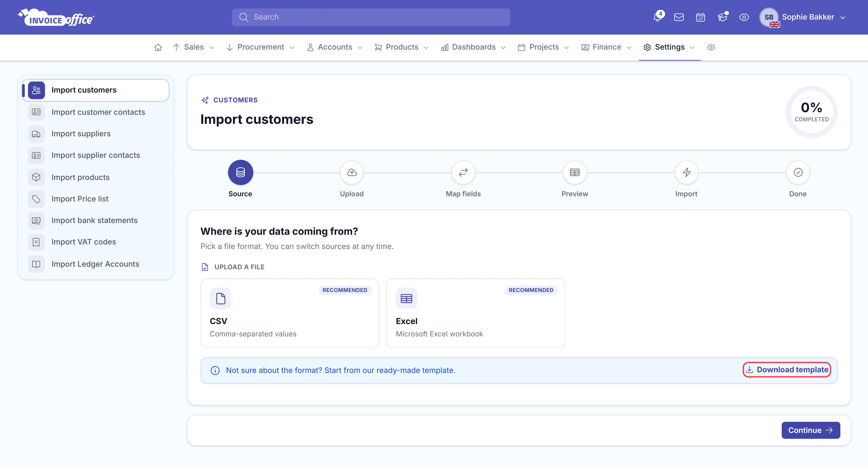
Task: Click Download template link
Action: pos(787,370)
